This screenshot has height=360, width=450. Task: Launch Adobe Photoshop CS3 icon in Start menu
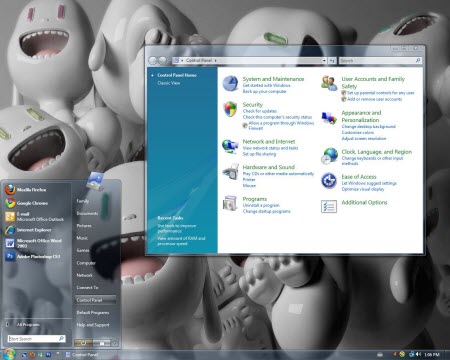click(10, 256)
